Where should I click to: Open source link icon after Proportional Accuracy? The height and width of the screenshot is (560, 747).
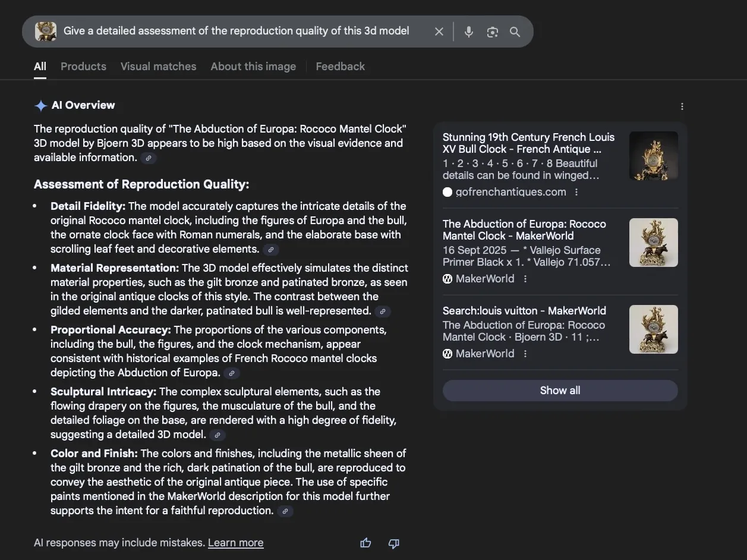pos(232,373)
